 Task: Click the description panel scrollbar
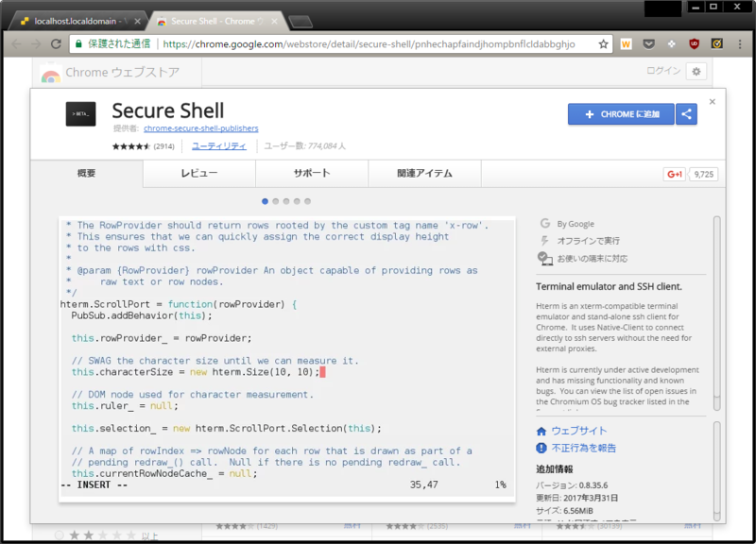pyautogui.click(x=717, y=314)
